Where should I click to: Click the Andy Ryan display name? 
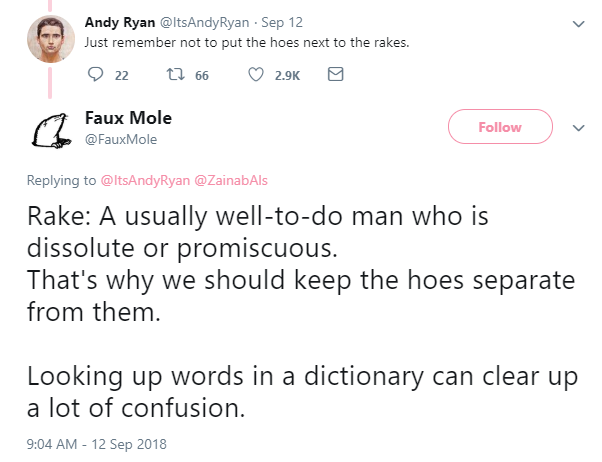[x=118, y=21]
